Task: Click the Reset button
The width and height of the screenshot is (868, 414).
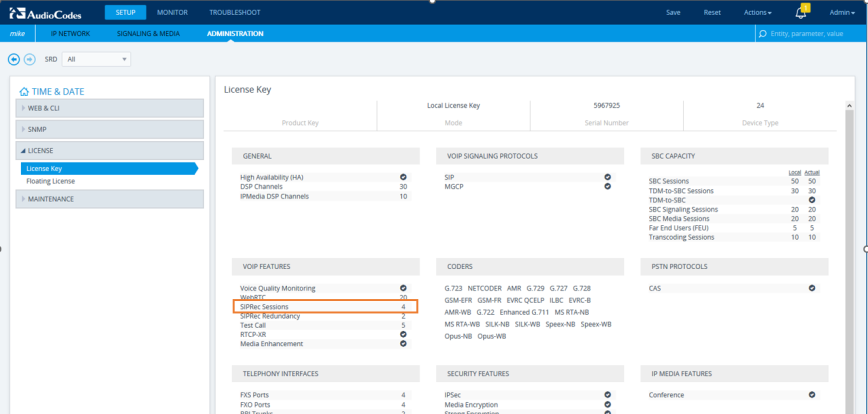Action: point(712,12)
